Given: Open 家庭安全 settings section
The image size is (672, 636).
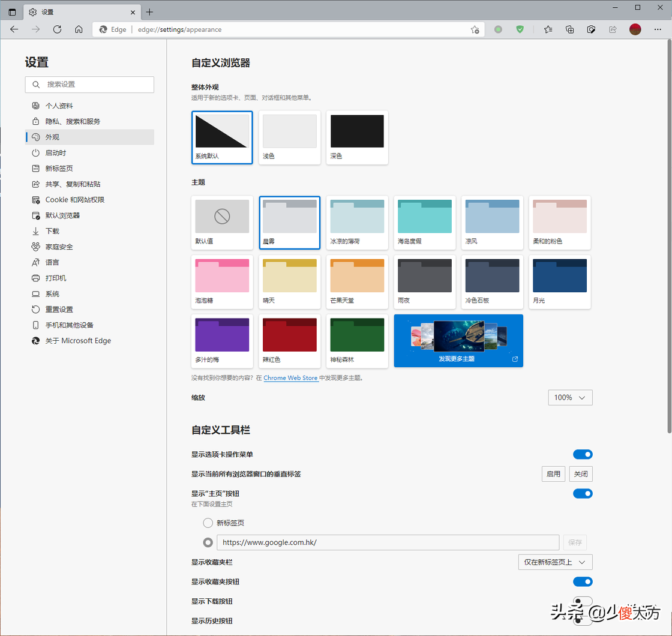Looking at the screenshot, I should [89, 247].
